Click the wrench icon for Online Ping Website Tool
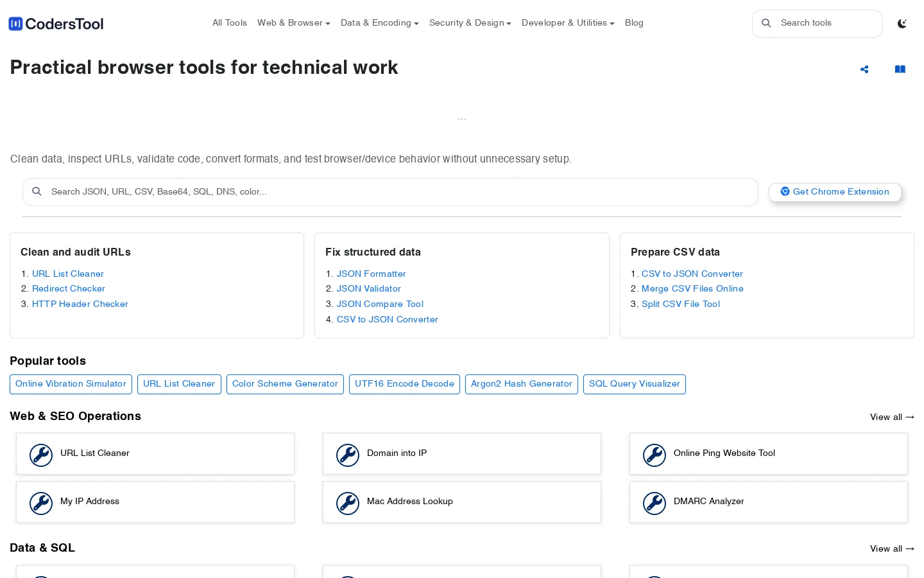The width and height of the screenshot is (924, 578). pos(654,455)
